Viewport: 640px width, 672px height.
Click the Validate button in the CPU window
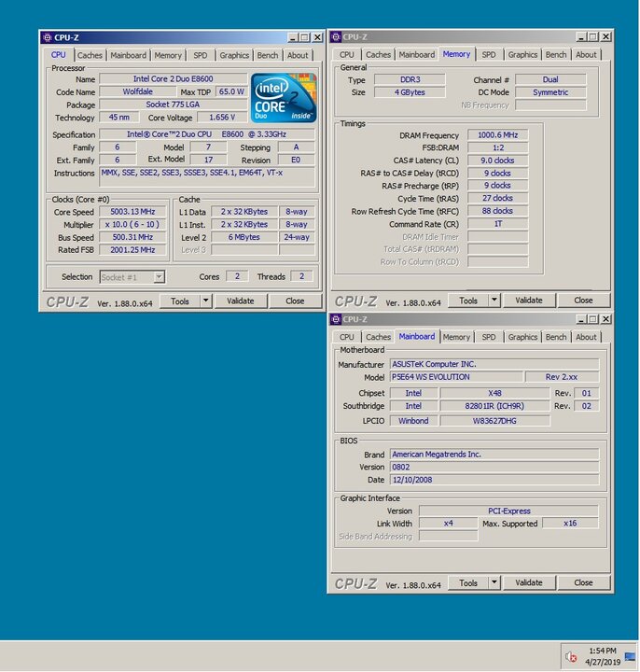coord(241,301)
